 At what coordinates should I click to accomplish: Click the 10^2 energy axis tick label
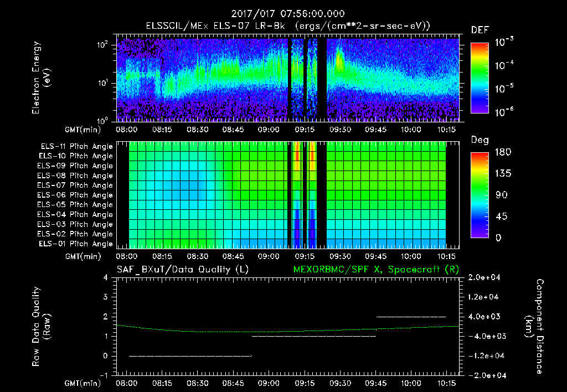tap(102, 45)
